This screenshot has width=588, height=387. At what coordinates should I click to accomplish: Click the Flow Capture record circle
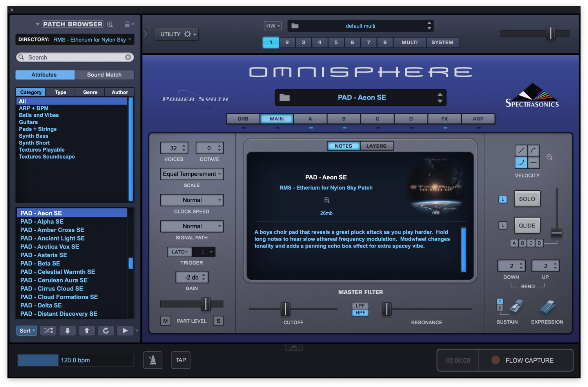click(495, 360)
